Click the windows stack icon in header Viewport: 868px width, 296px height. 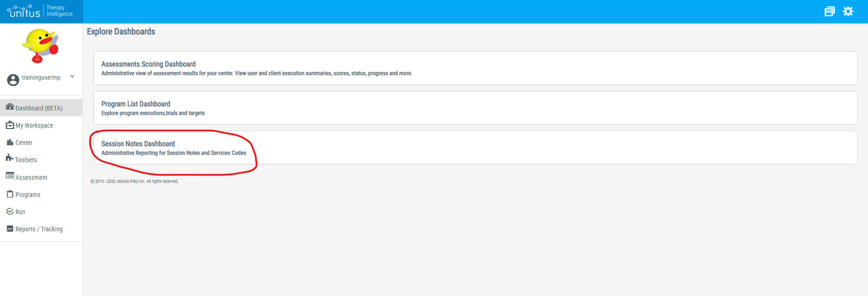[x=829, y=11]
